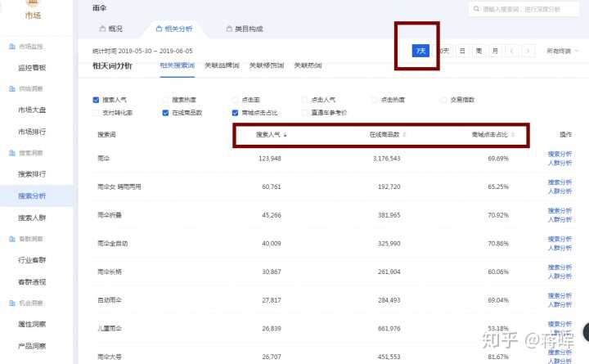The image size is (589, 364).
Task: Click the sort arrow beside 搜索人气 column
Action: click(x=286, y=134)
